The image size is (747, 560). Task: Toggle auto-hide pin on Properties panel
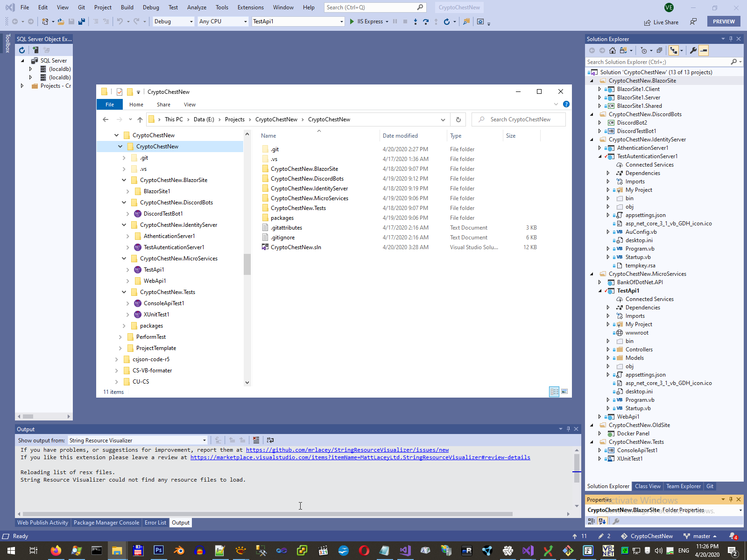point(731,499)
